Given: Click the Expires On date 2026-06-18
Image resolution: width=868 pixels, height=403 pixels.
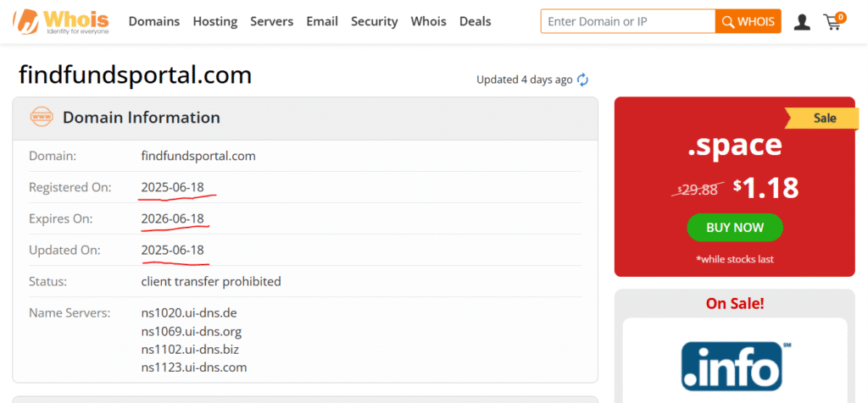Looking at the screenshot, I should pos(172,219).
